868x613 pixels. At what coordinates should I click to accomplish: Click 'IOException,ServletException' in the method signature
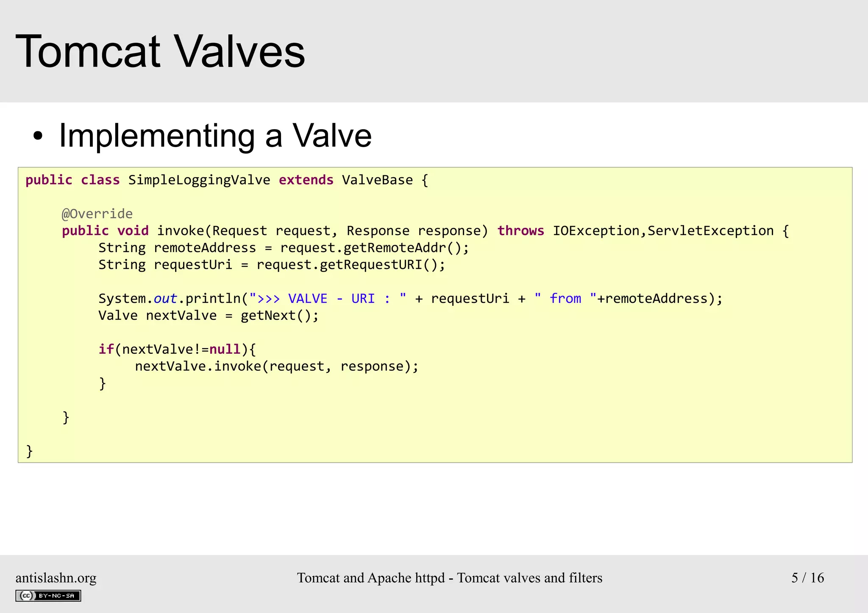tap(663, 231)
